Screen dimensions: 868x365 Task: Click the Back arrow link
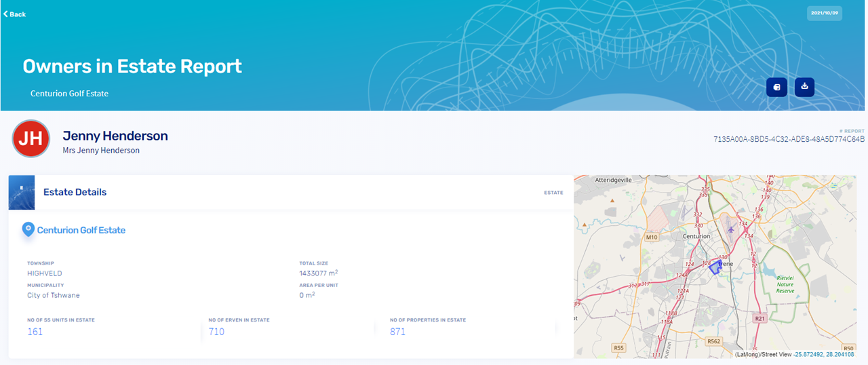click(14, 14)
